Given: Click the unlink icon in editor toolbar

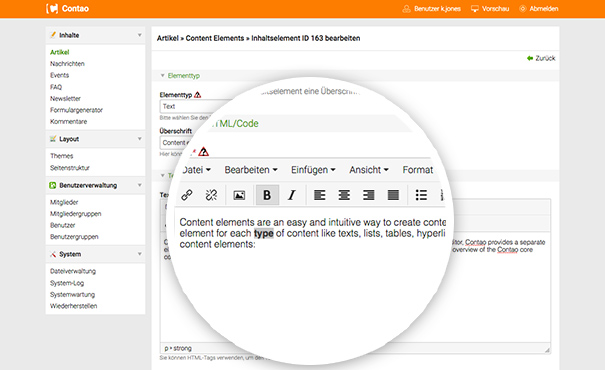Looking at the screenshot, I should (x=211, y=195).
